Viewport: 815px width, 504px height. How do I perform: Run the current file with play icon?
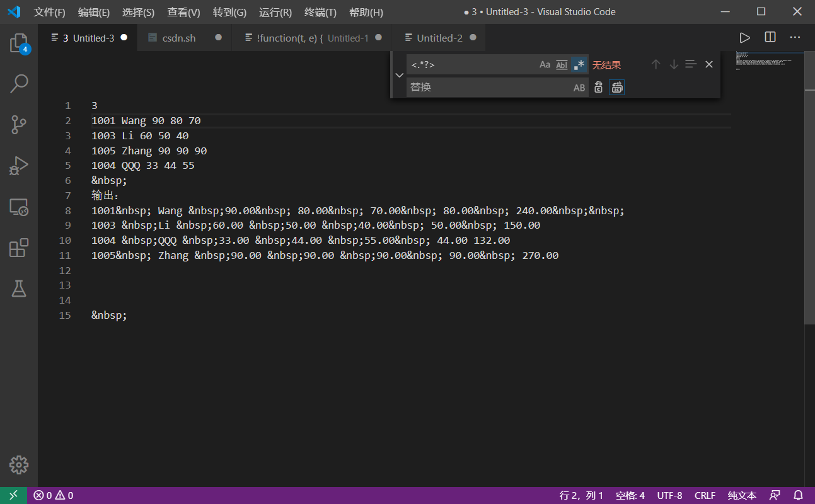(x=744, y=38)
